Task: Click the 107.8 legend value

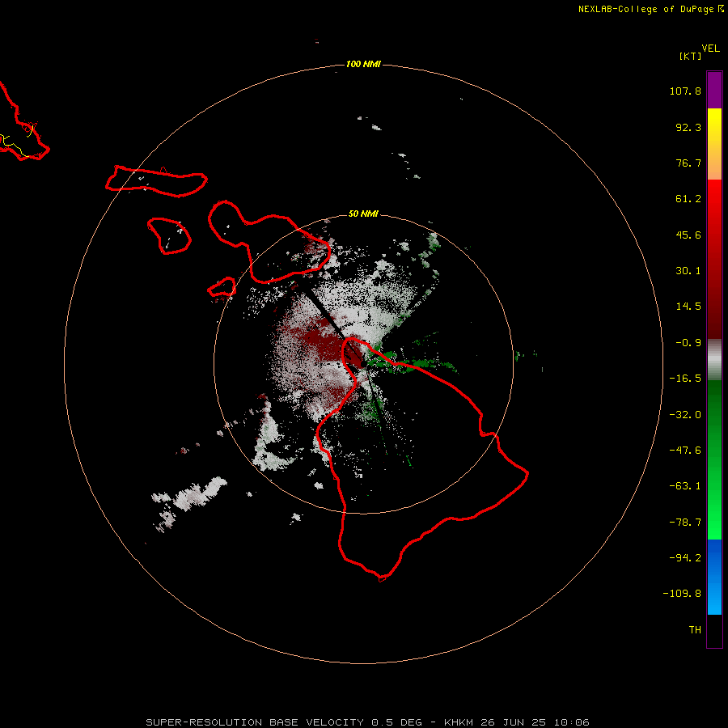Action: click(x=685, y=91)
